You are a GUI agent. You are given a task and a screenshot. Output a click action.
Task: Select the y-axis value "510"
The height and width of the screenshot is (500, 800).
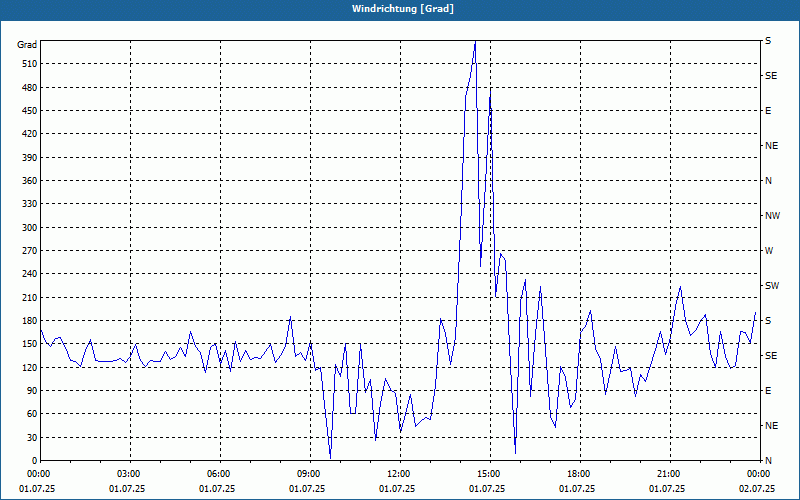pos(30,64)
